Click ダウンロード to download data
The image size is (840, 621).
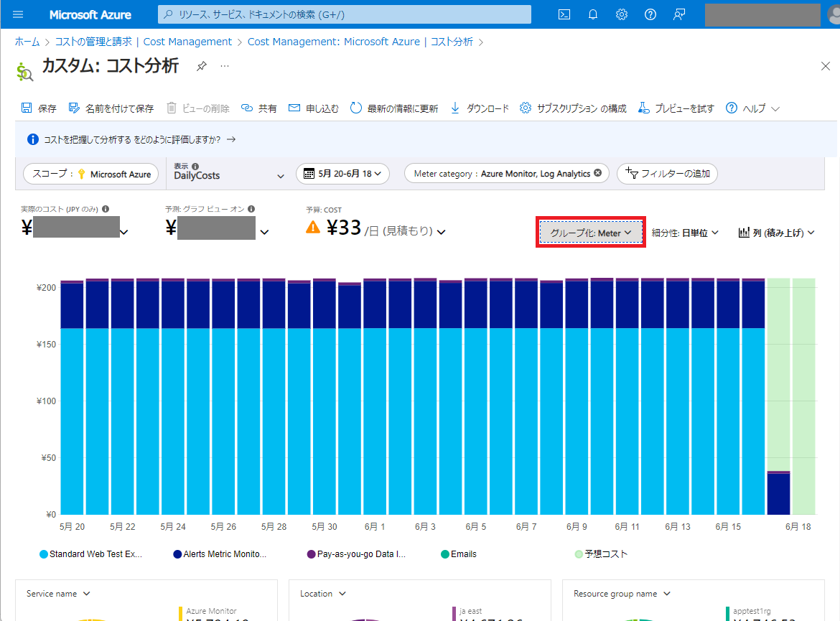480,108
